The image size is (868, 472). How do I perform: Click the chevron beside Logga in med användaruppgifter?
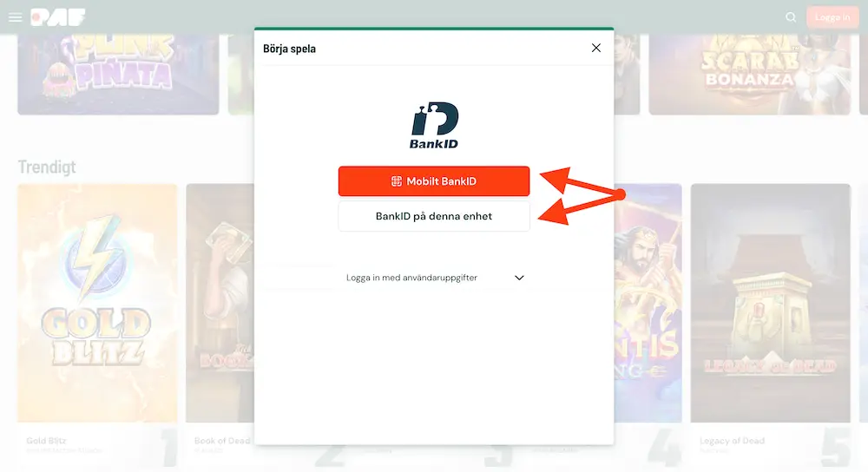pos(519,278)
